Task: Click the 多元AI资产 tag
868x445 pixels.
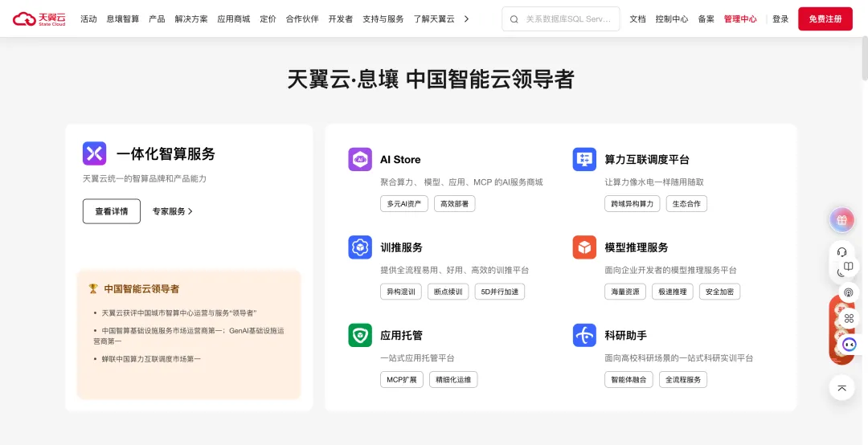Action: click(x=404, y=204)
